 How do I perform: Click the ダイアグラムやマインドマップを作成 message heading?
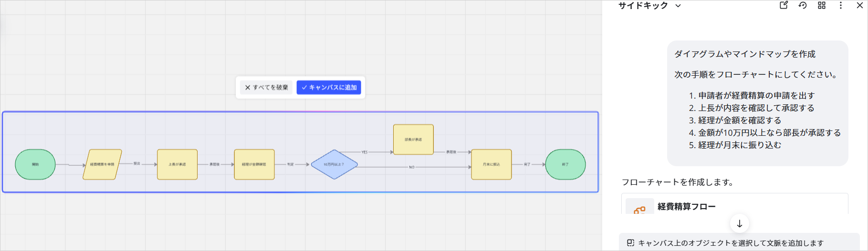[745, 54]
